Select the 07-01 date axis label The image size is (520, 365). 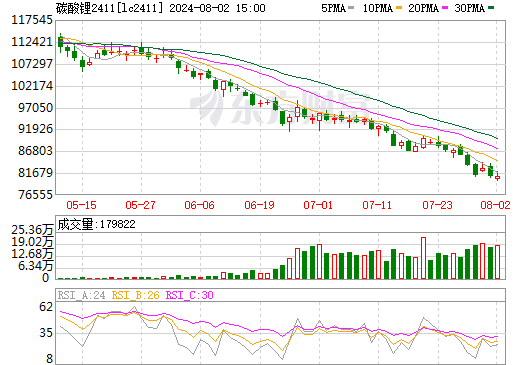pos(318,205)
